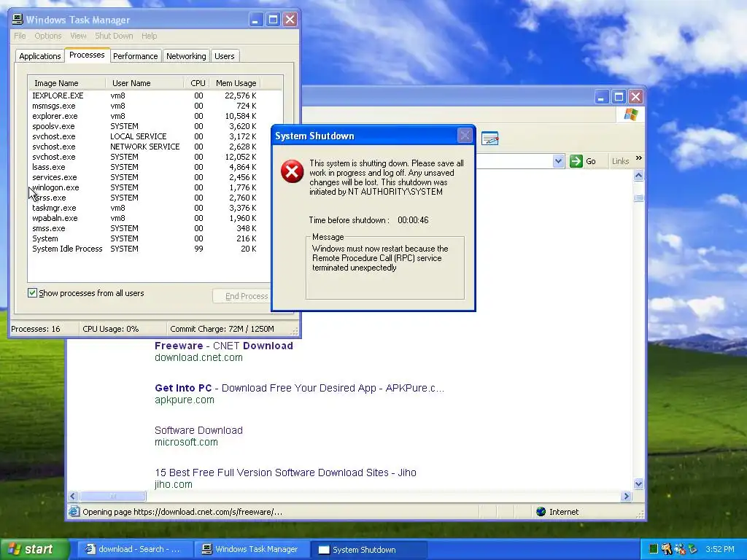The height and width of the screenshot is (560, 747).
Task: Activate Windows Task Manager taskbar button
Action: point(252,549)
